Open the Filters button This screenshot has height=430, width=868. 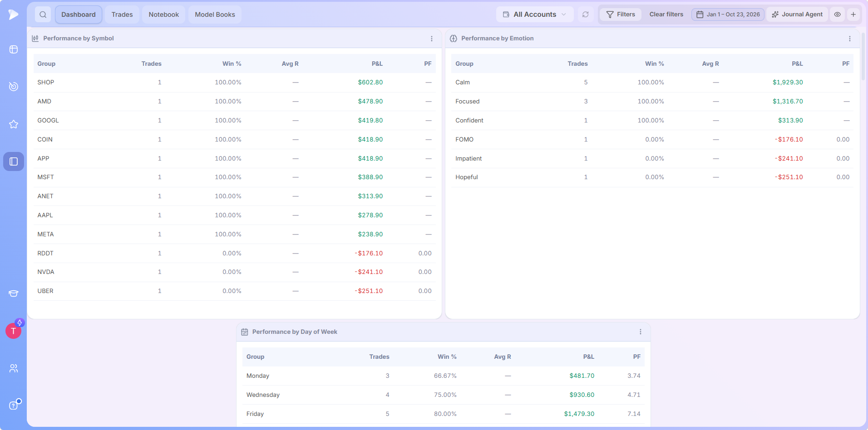coord(621,15)
